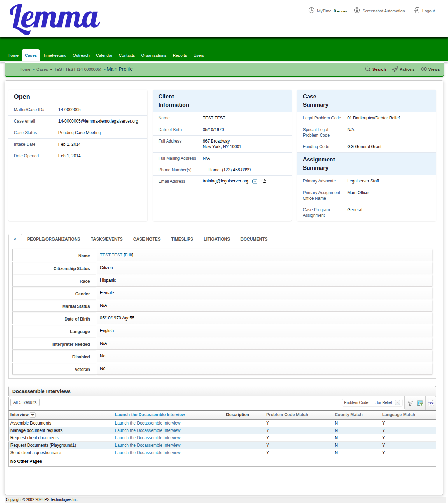Click the Search magnifier icon in breadcrumb bar
448x503 pixels.
(368, 69)
